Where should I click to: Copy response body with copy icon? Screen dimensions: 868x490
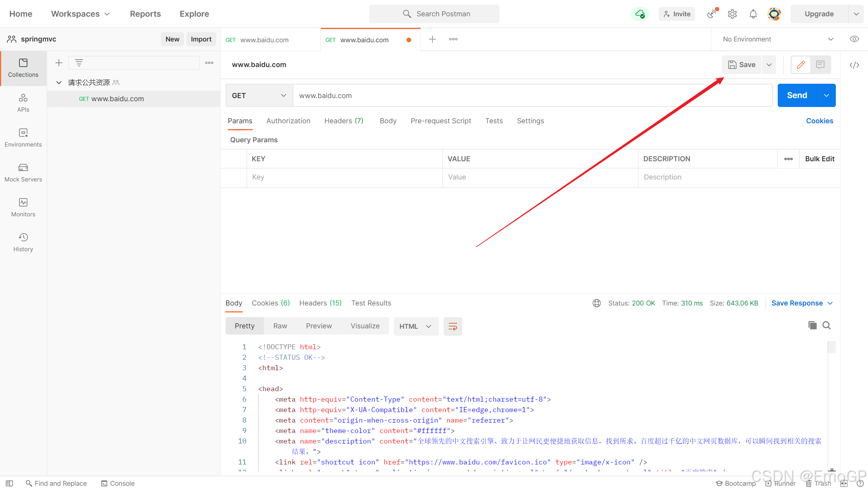[812, 325]
